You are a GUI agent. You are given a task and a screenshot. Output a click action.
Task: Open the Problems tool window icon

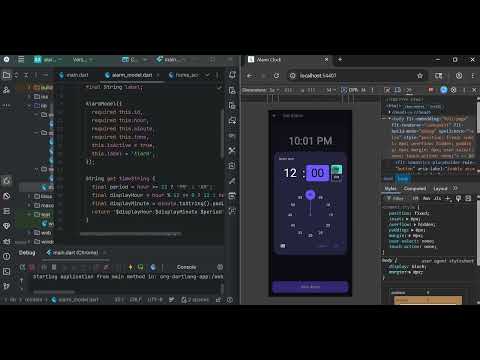click(x=6, y=256)
